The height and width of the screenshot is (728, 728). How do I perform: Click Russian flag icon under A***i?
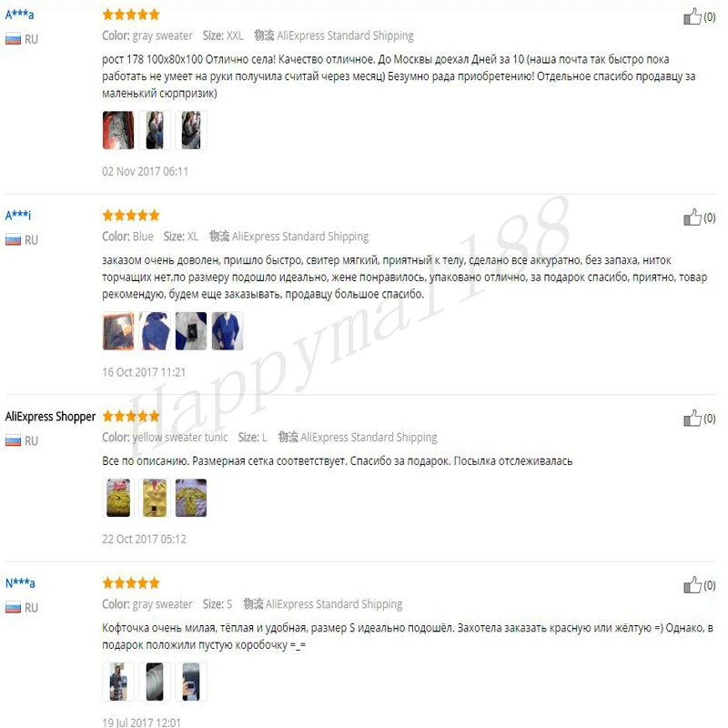coord(13,240)
